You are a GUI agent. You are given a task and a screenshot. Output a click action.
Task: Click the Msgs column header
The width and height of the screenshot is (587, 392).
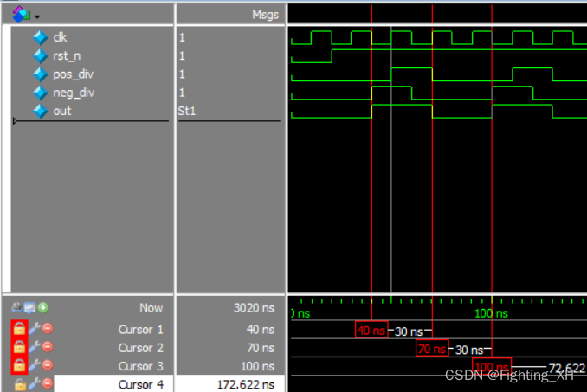pyautogui.click(x=265, y=15)
